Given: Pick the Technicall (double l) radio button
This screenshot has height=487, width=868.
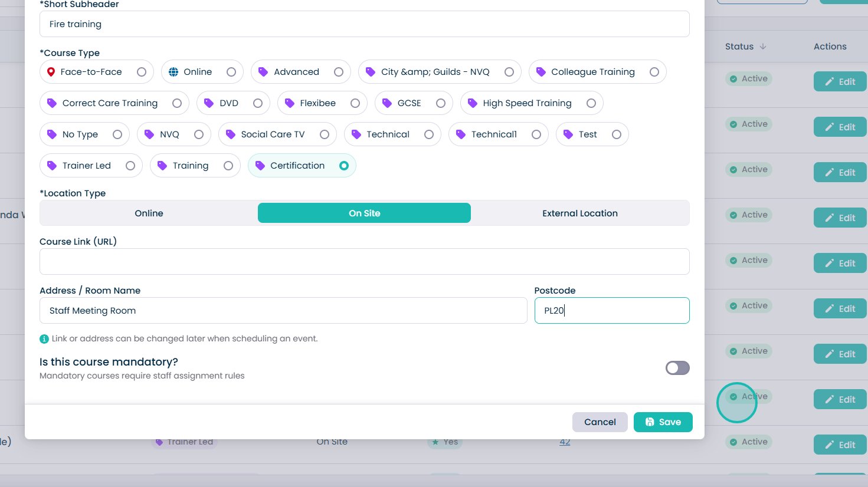Looking at the screenshot, I should pos(536,134).
